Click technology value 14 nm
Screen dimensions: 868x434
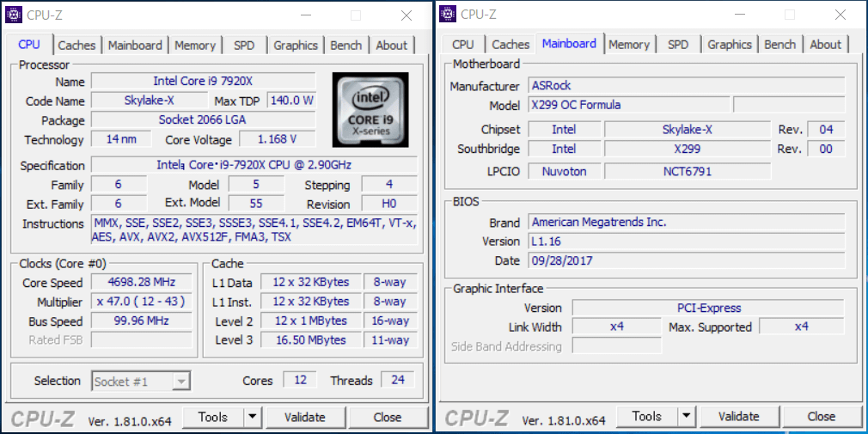pos(121,139)
